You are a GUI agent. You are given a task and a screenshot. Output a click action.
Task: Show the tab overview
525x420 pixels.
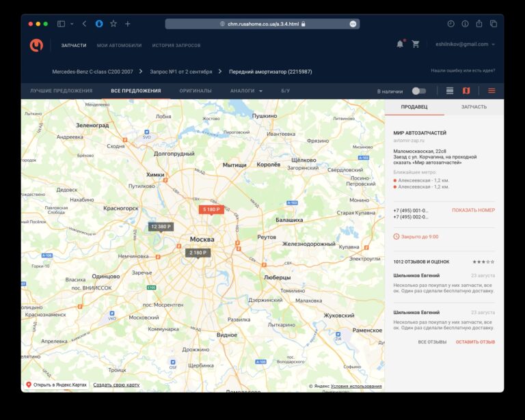click(x=494, y=24)
